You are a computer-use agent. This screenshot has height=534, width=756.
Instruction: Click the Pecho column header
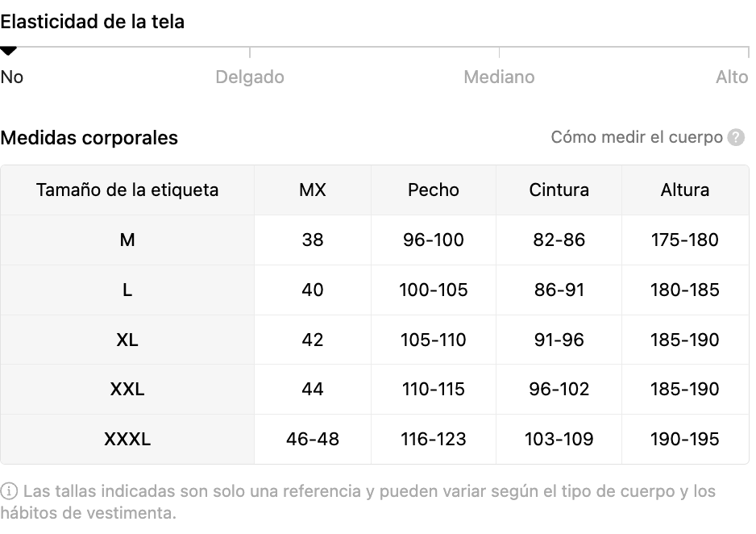(x=434, y=190)
